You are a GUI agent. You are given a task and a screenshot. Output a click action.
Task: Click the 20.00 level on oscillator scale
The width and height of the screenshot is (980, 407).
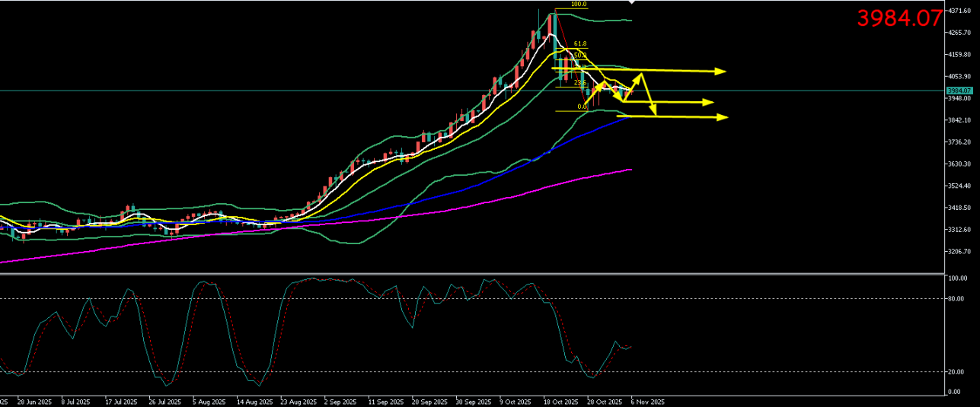pos(956,372)
